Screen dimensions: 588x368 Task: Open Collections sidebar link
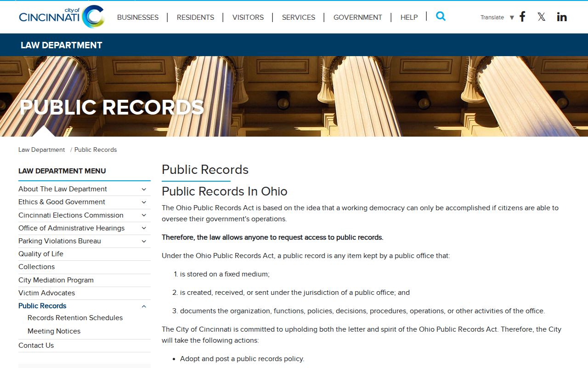pyautogui.click(x=36, y=267)
